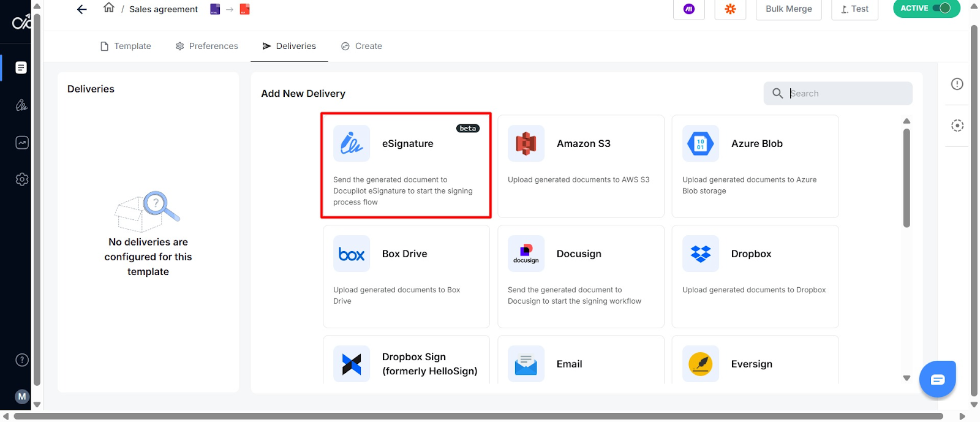Click the horizontal page scrollbar
This screenshot has width=980, height=422.
478,416
